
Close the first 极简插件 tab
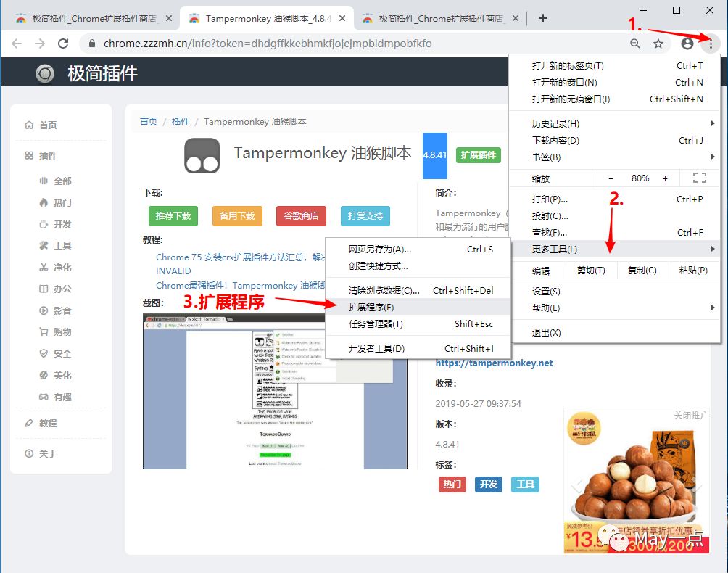coord(168,18)
